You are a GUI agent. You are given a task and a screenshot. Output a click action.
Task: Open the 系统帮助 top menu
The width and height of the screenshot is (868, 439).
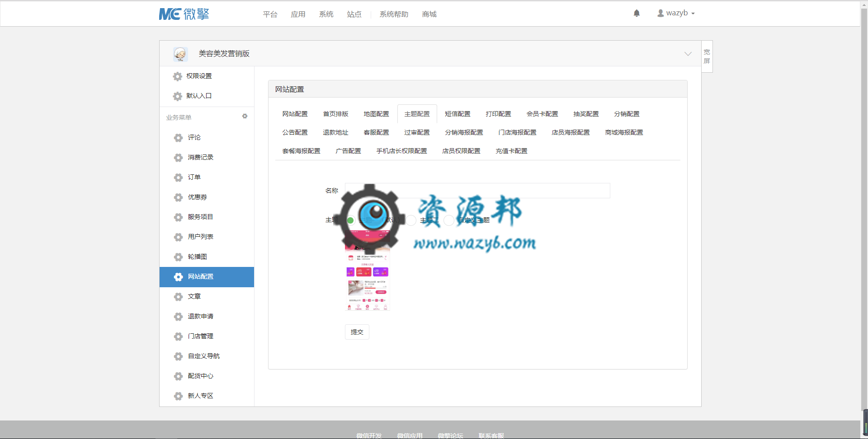tap(394, 14)
